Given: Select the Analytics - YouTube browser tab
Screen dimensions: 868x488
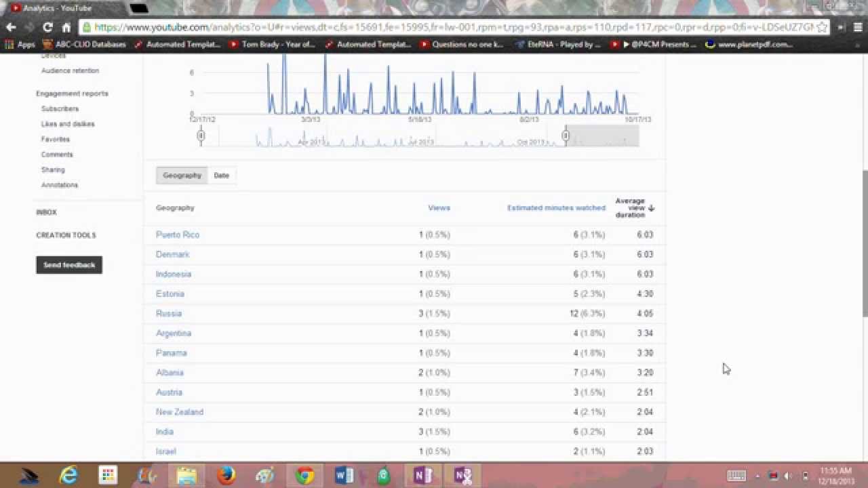Looking at the screenshot, I should tap(64, 8).
